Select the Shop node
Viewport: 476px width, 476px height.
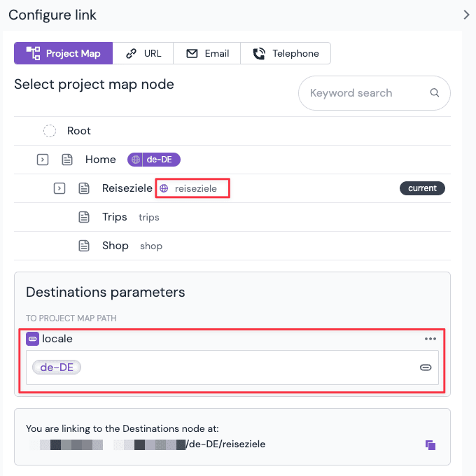coord(115,246)
